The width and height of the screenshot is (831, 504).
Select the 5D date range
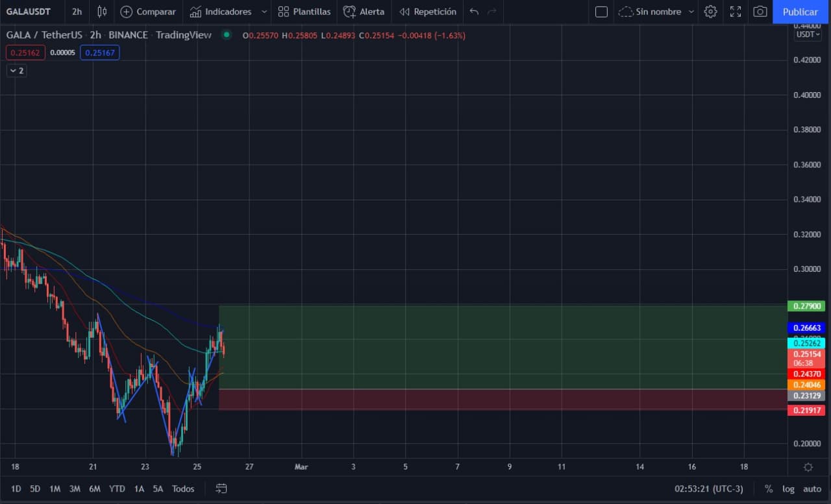point(35,488)
